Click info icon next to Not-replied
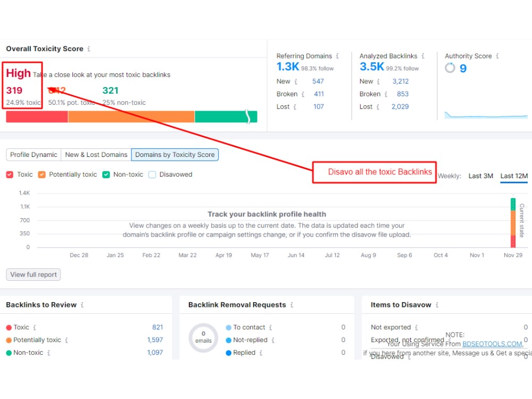532x399 pixels. pyautogui.click(x=273, y=340)
